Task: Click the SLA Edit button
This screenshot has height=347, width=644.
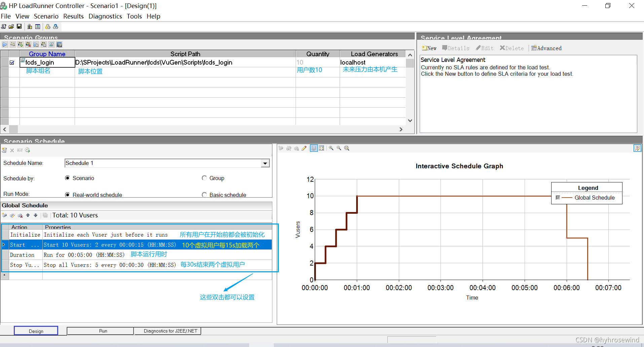Action: coord(485,48)
